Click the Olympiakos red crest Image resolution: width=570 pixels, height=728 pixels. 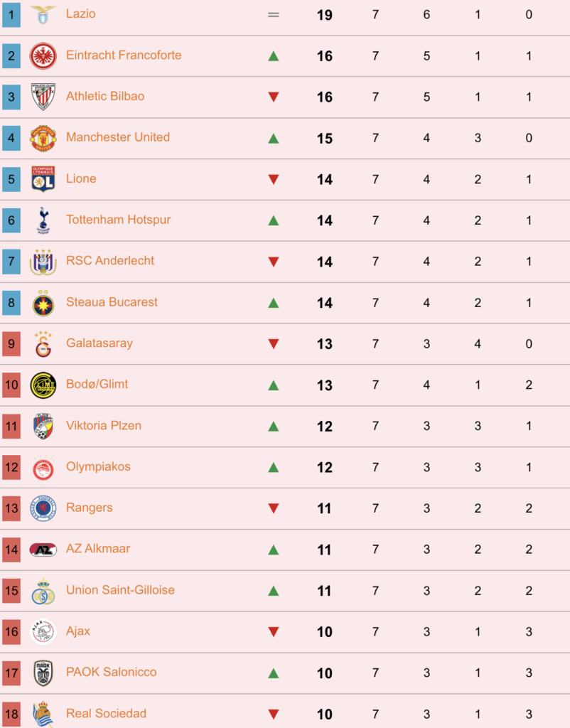(x=43, y=468)
